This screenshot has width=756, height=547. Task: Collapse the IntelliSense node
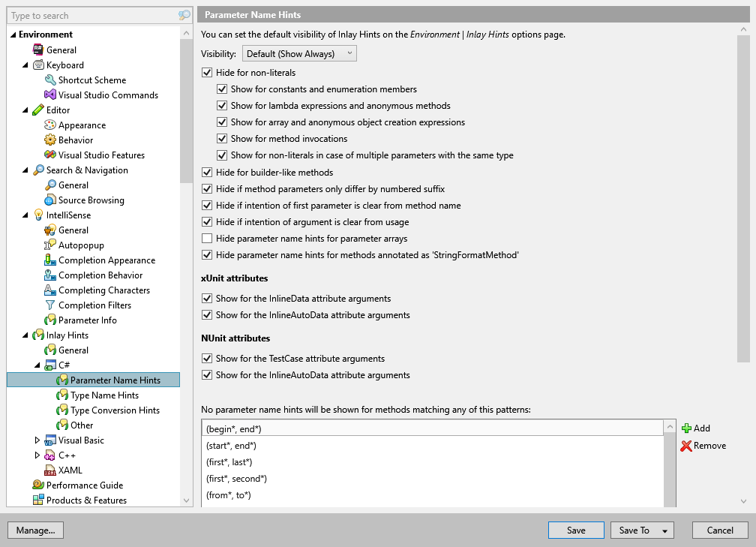pos(25,215)
